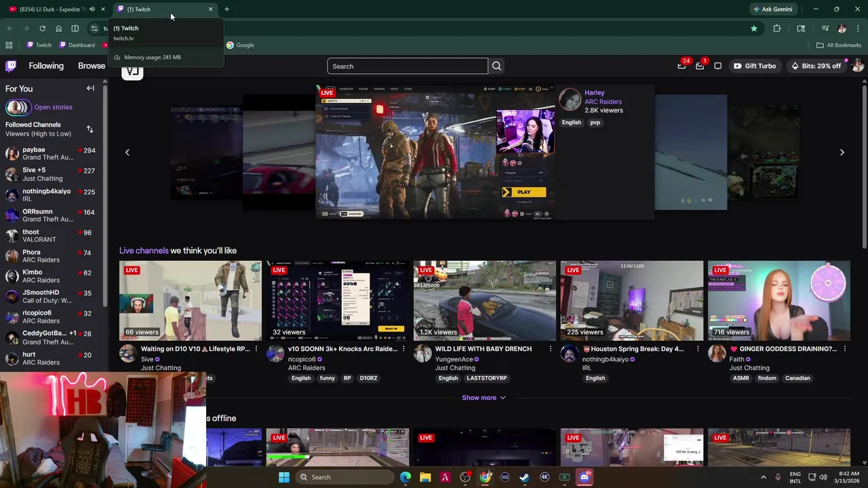Click the Play button in featured stream
Screen dimensions: 868x488
click(x=524, y=192)
